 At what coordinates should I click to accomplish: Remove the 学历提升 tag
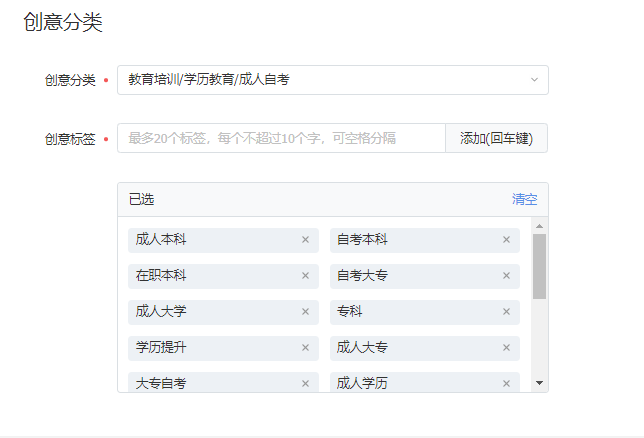point(305,348)
